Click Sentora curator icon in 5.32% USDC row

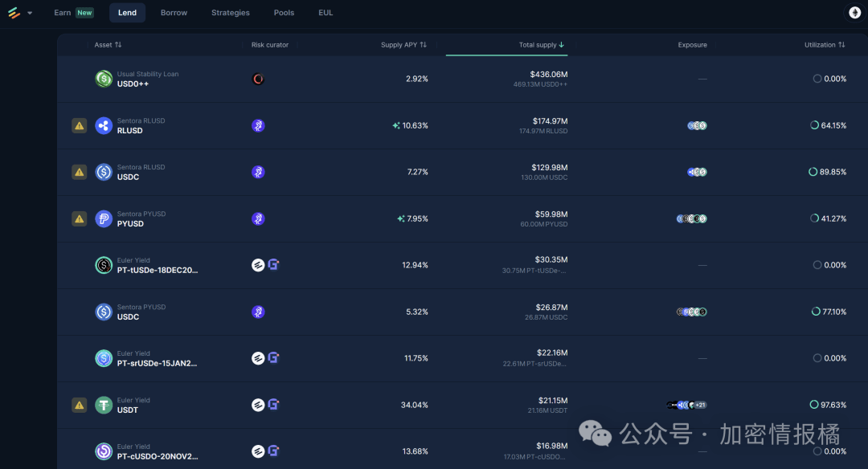tap(258, 312)
